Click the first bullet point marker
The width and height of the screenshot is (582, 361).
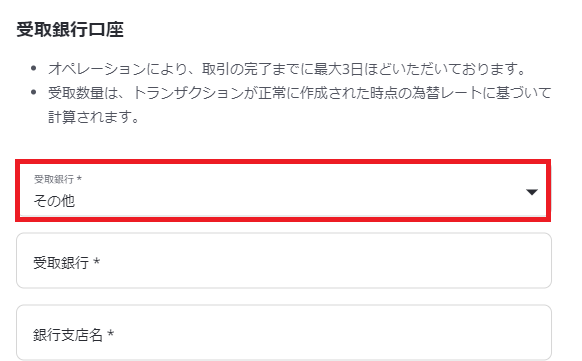click(x=34, y=68)
